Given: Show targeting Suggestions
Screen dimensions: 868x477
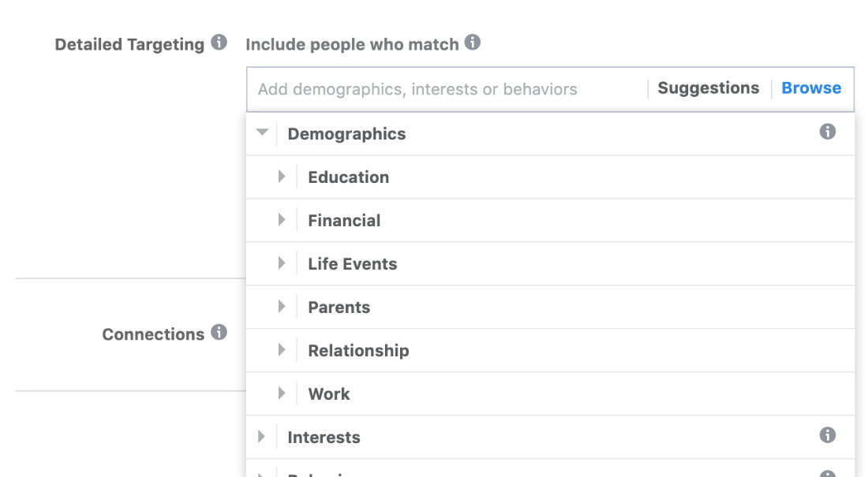Looking at the screenshot, I should point(708,88).
